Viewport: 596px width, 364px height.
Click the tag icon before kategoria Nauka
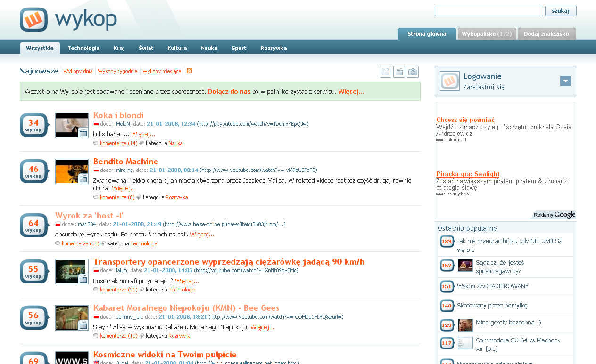pos(141,143)
